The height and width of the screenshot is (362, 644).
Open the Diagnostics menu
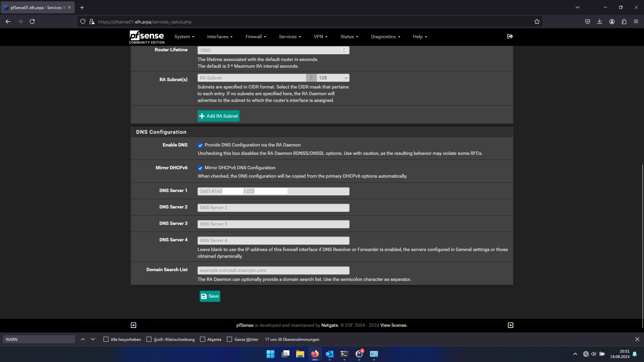pyautogui.click(x=385, y=37)
